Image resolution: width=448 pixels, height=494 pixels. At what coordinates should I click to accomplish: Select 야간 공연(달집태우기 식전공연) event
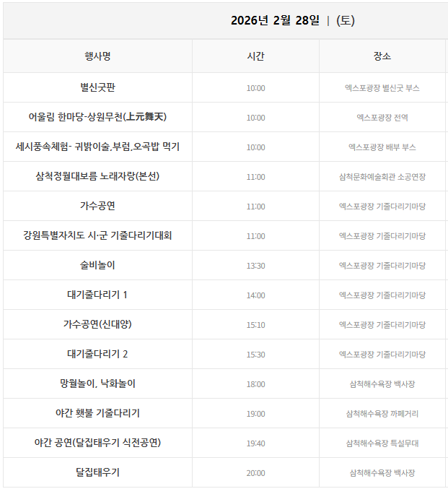click(97, 443)
